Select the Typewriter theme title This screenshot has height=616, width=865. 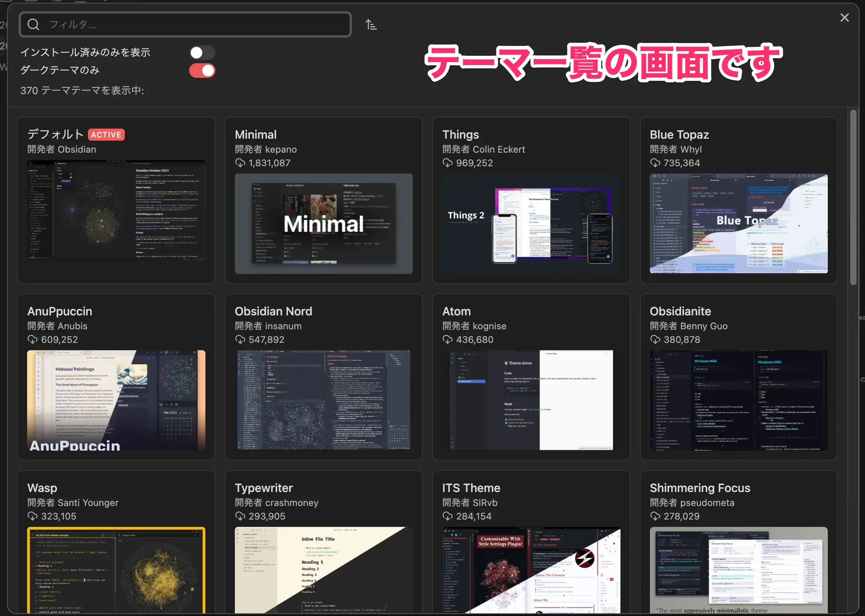click(264, 488)
